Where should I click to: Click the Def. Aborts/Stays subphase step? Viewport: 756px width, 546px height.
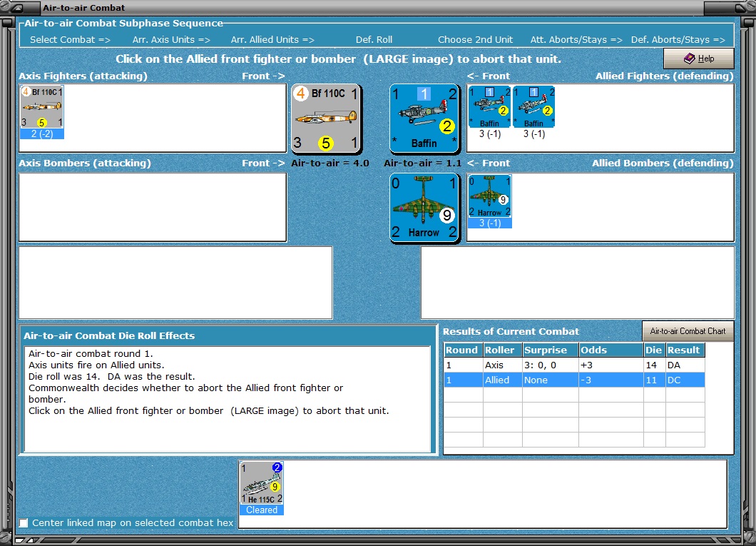tap(678, 39)
